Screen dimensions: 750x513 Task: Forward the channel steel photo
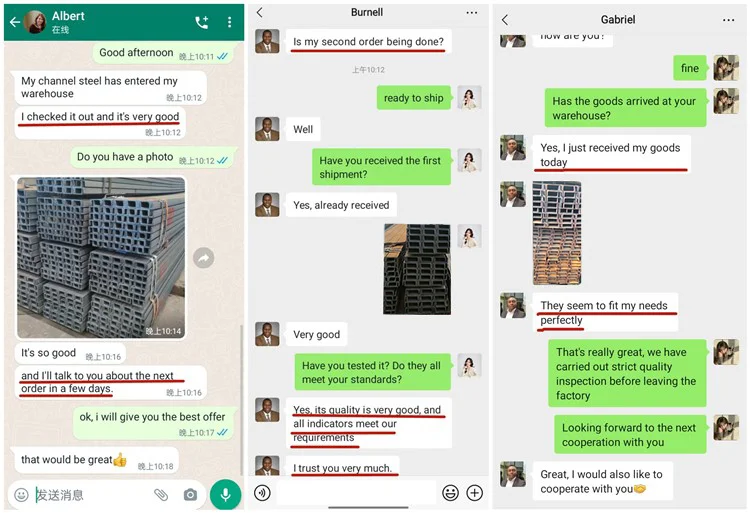[x=203, y=258]
